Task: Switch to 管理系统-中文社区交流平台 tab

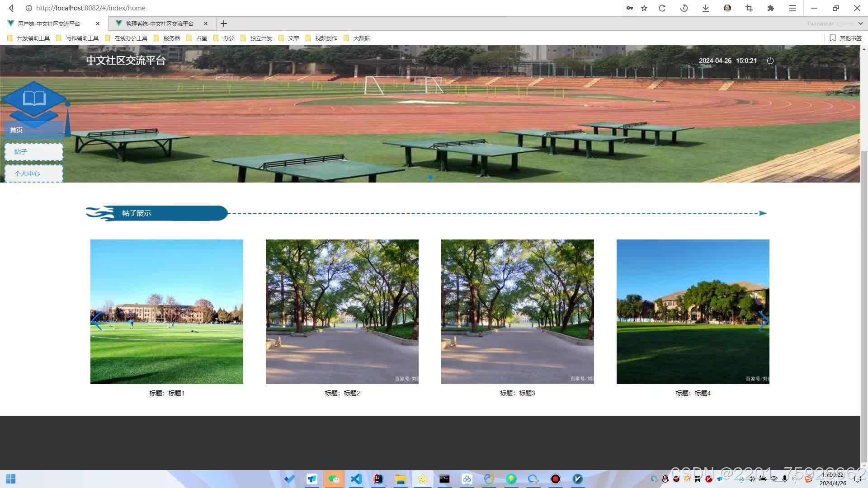Action: [x=159, y=23]
